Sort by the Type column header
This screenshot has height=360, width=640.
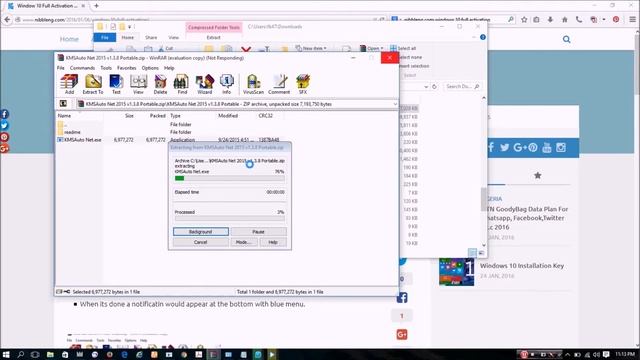pyautogui.click(x=175, y=116)
